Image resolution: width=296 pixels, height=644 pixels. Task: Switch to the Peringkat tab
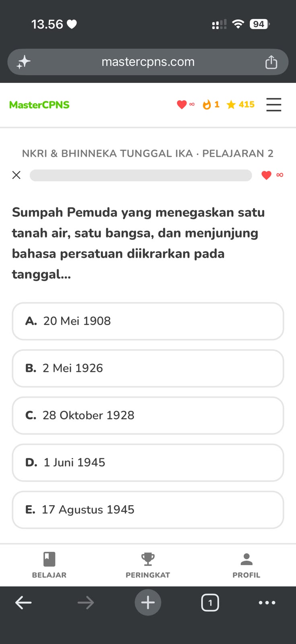[x=148, y=565]
